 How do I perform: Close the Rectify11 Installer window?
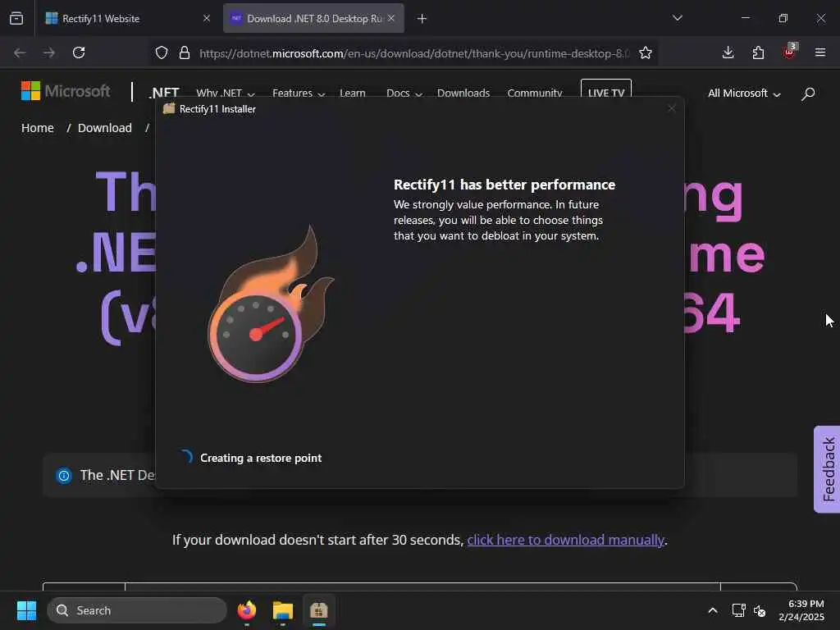pos(671,109)
